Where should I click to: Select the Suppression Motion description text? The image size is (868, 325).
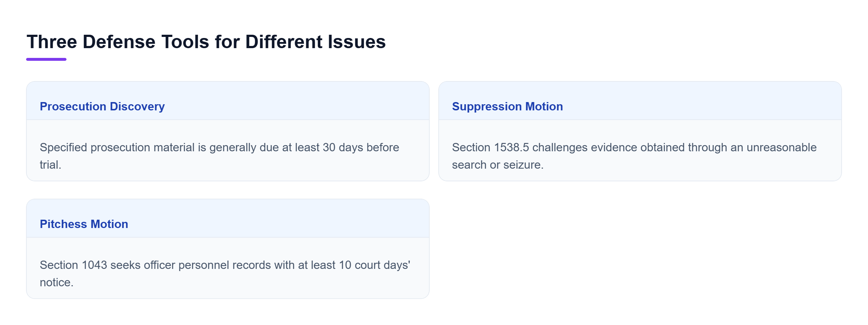[x=634, y=156]
